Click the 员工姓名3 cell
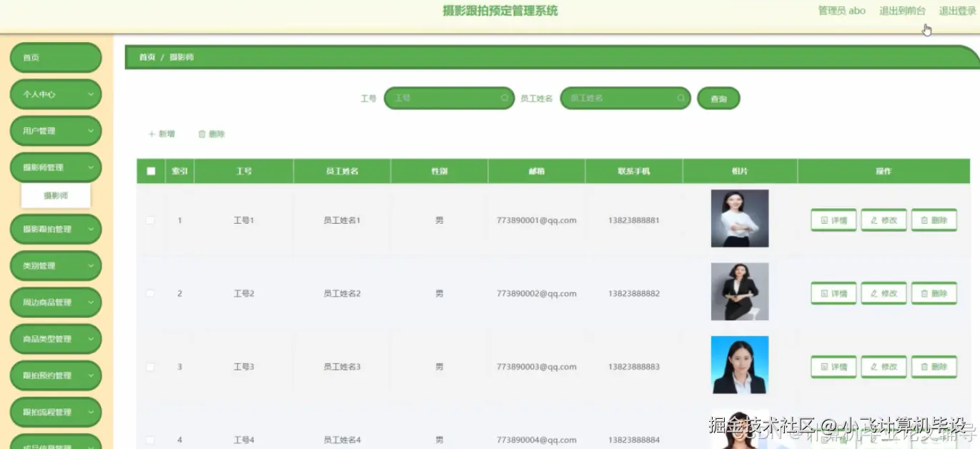The height and width of the screenshot is (449, 980). point(342,367)
